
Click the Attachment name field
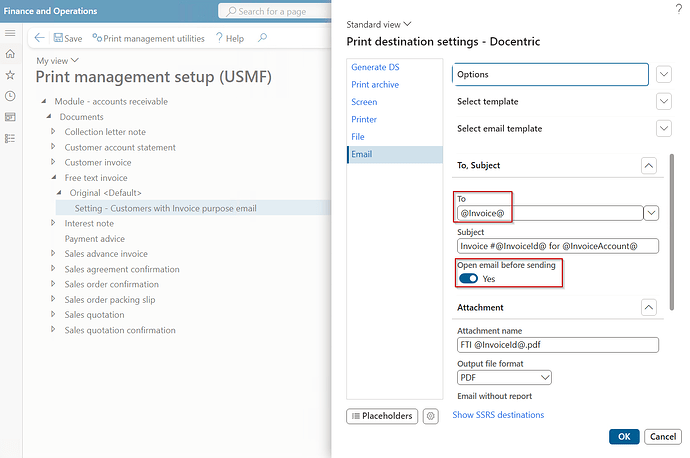click(x=558, y=345)
